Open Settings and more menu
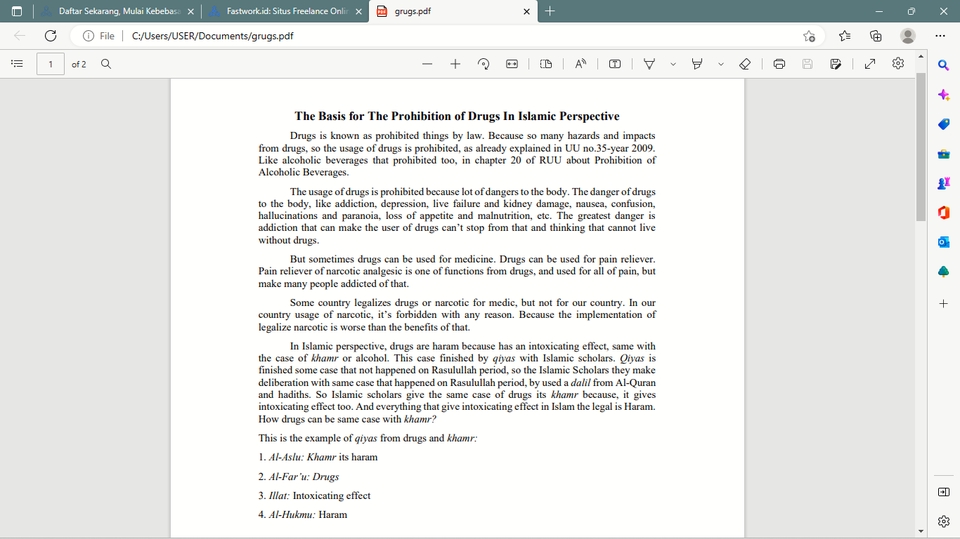This screenshot has height=539, width=960. pos(940,36)
